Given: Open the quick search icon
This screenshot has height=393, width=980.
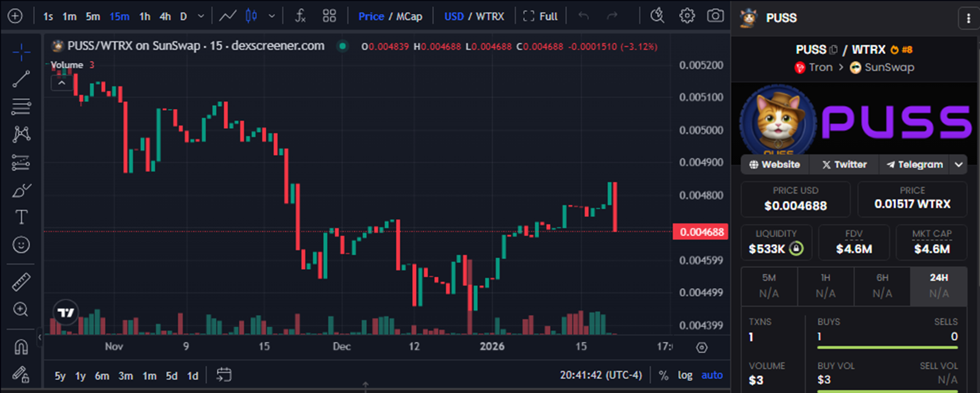Looking at the screenshot, I should [657, 15].
